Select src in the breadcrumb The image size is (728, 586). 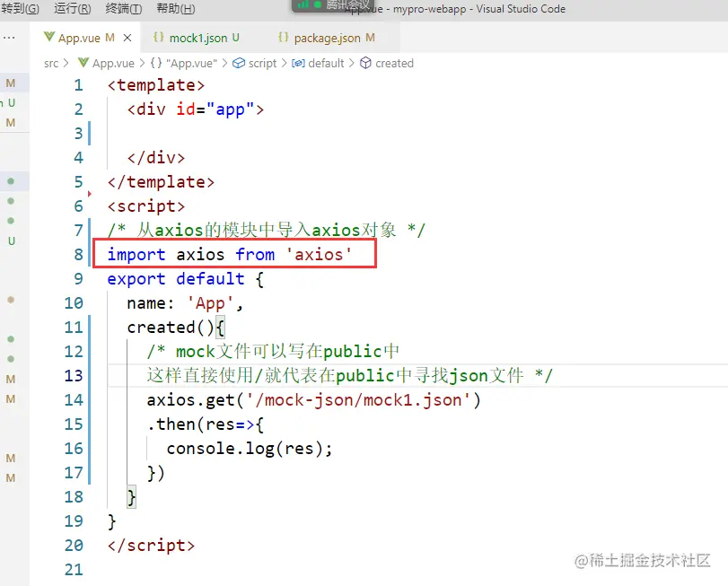pos(51,63)
